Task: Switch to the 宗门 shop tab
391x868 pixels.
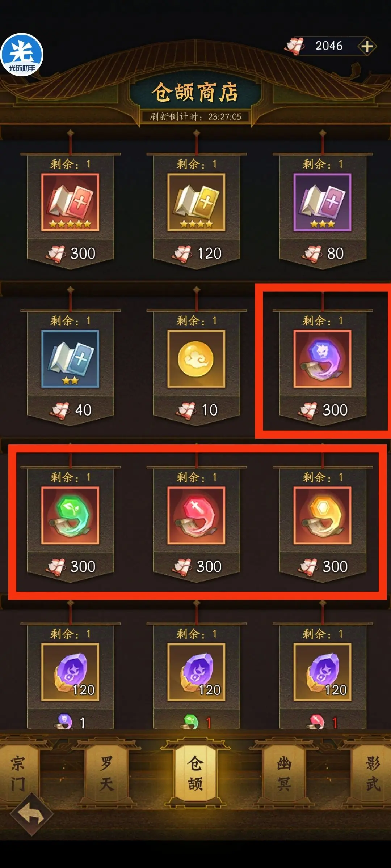Action: (18, 774)
